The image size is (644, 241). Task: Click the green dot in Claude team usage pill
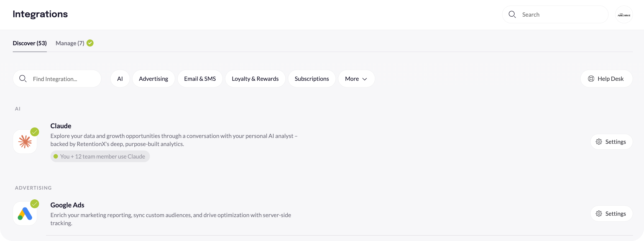click(x=56, y=156)
